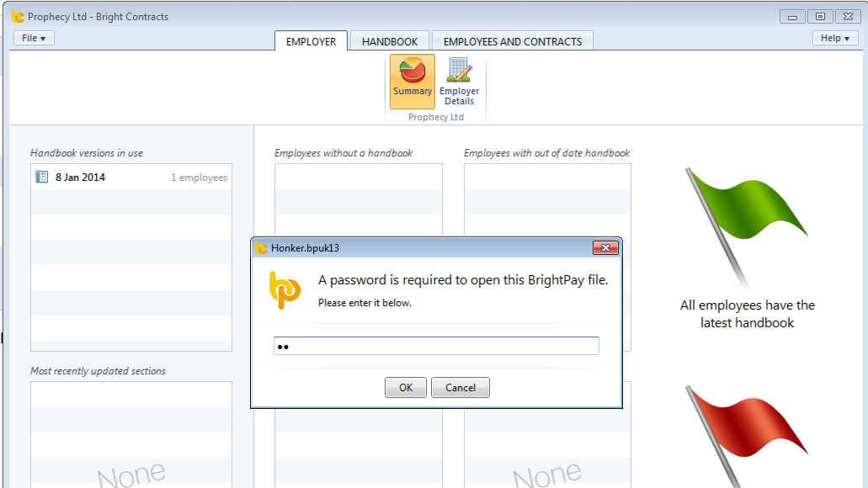Click the 1 employees count text
Image resolution: width=868 pixels, height=488 pixels.
199,177
